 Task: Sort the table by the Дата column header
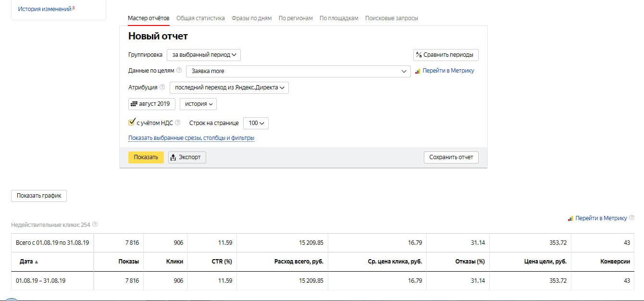[x=27, y=262]
